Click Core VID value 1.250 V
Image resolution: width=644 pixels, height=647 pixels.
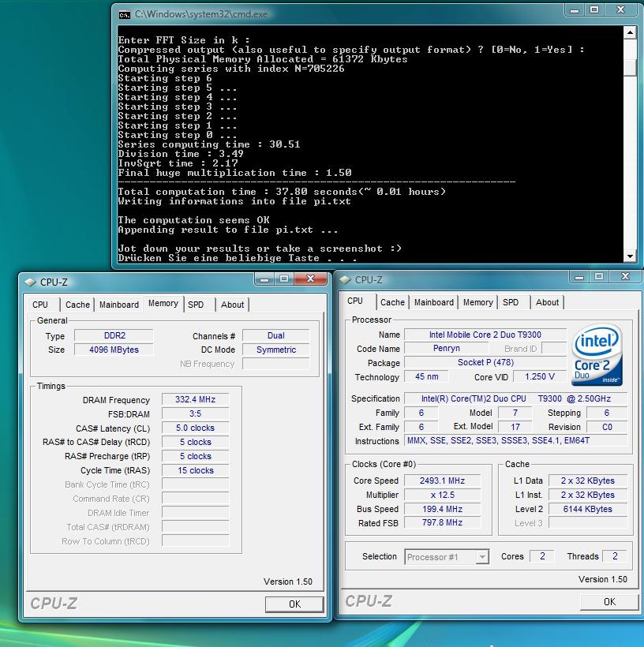540,376
